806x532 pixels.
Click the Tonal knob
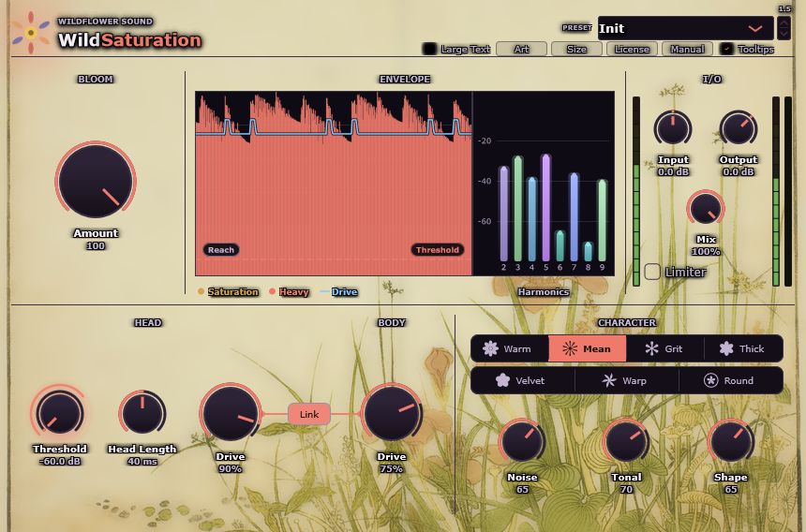click(626, 441)
